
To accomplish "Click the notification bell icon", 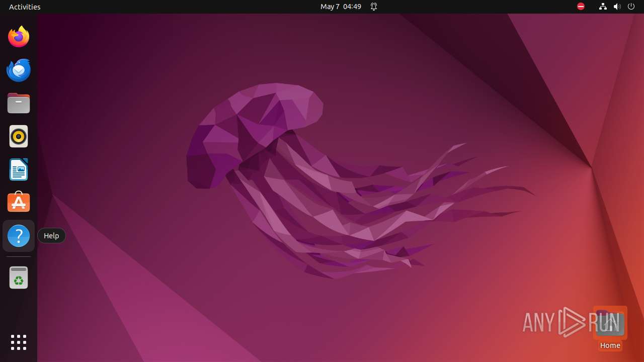I will pyautogui.click(x=374, y=7).
